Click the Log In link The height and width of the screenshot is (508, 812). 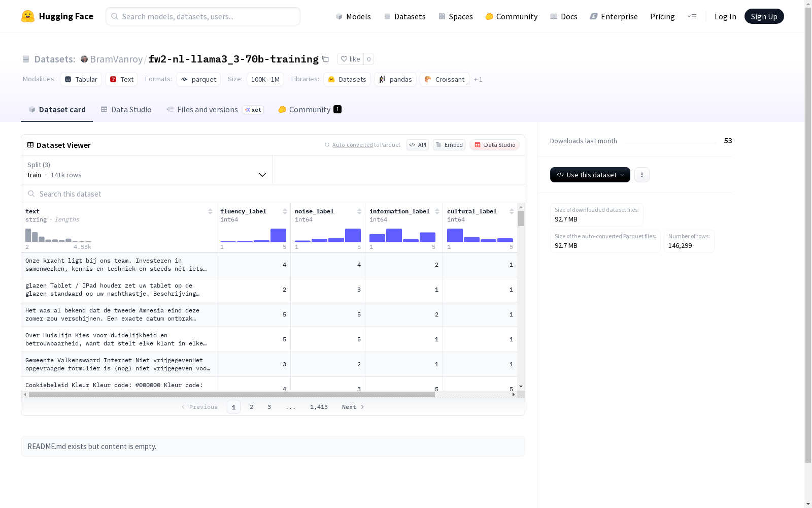[x=725, y=16]
